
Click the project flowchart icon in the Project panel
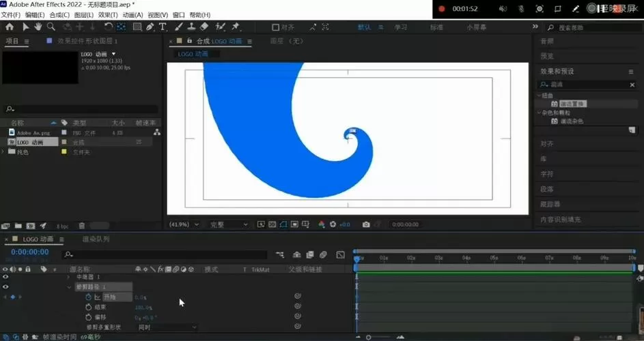pyautogui.click(x=157, y=132)
